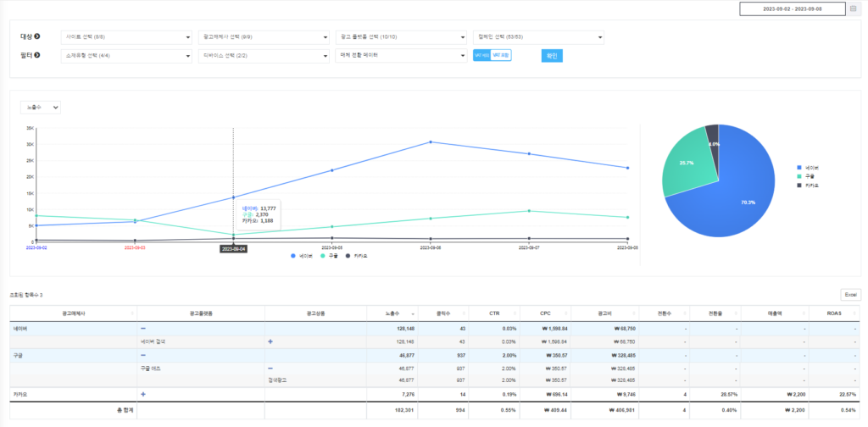Click the arrow icon next to 대상
Viewport: 868px width, 427px height.
tap(37, 36)
